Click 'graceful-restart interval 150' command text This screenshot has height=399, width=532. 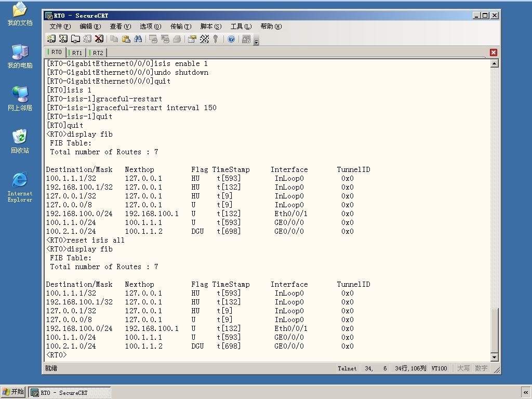point(156,108)
